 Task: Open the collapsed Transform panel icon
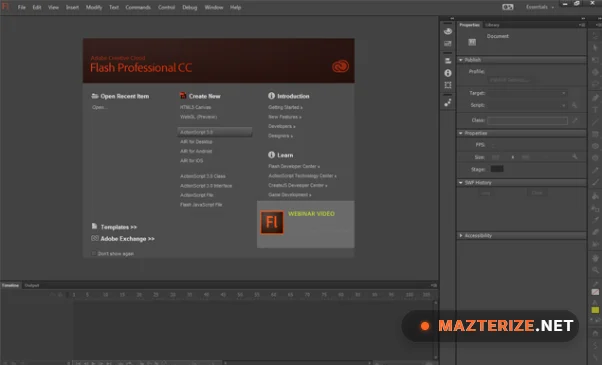[448, 85]
